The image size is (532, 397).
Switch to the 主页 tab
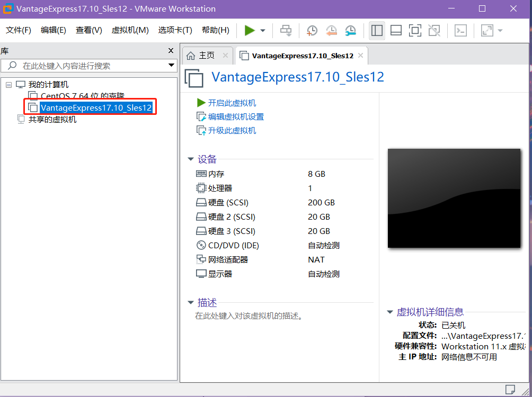click(207, 55)
